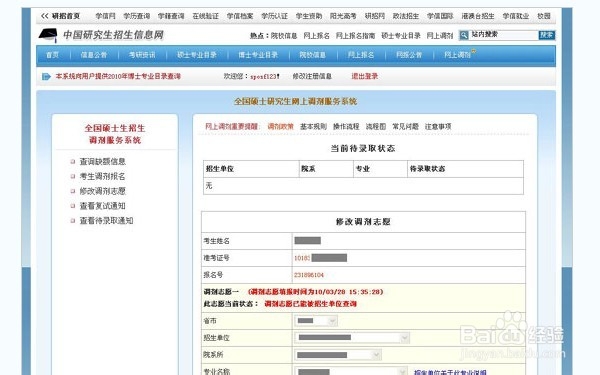Viewport: 600px width, 375px height.
Task: Click the blue link beside 专业名称 dropdown
Action: tap(450, 372)
